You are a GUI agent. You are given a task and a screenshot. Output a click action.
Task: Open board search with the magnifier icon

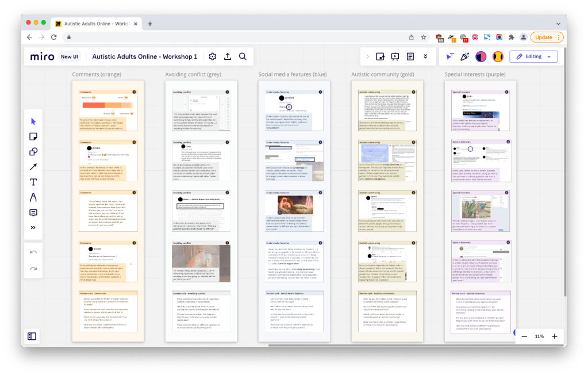pos(242,56)
